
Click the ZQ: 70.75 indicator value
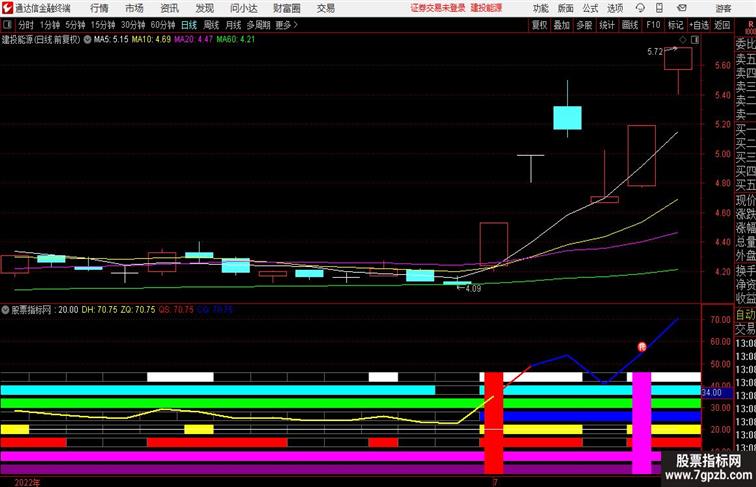[138, 310]
